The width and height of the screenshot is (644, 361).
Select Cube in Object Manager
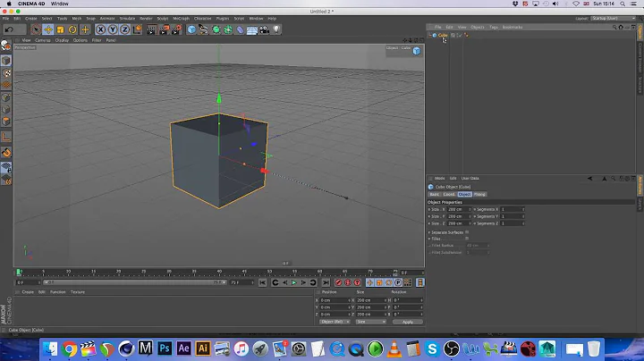pos(443,35)
